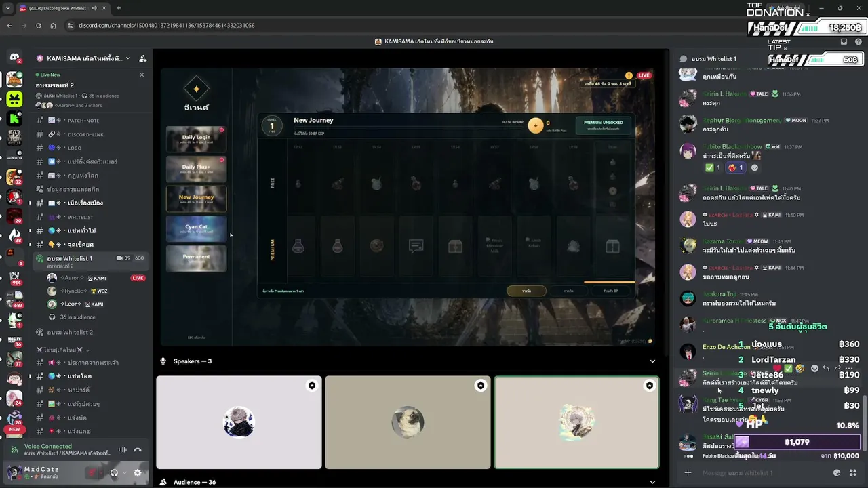Image resolution: width=868 pixels, height=488 pixels.
Task: Open the pug avatar speaker tile
Action: pos(408,423)
